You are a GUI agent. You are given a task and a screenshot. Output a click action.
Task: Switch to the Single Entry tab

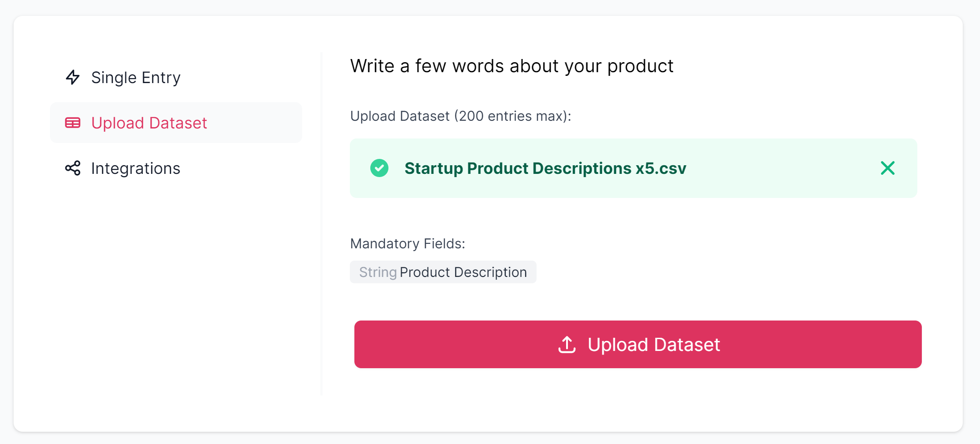pyautogui.click(x=176, y=77)
